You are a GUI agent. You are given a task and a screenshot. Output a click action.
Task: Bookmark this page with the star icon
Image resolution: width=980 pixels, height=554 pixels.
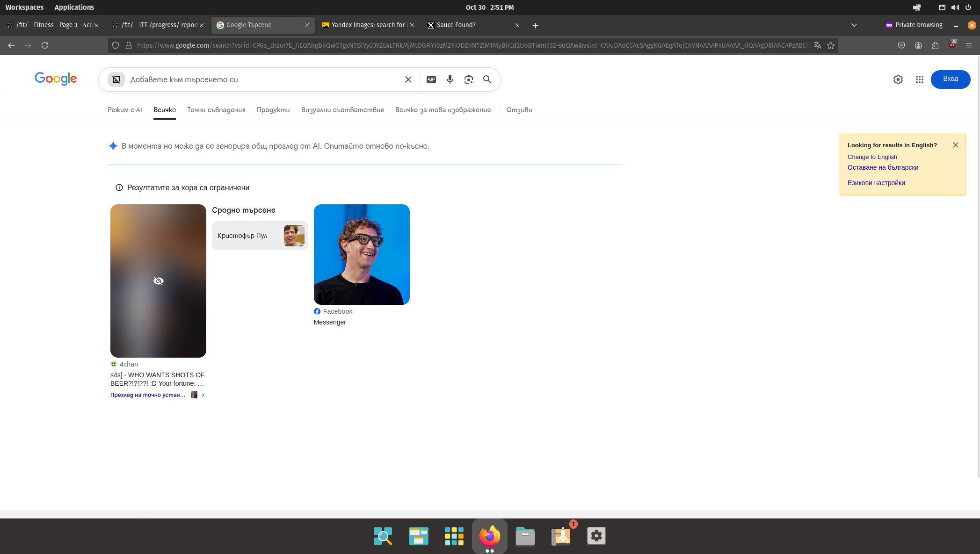pos(831,45)
